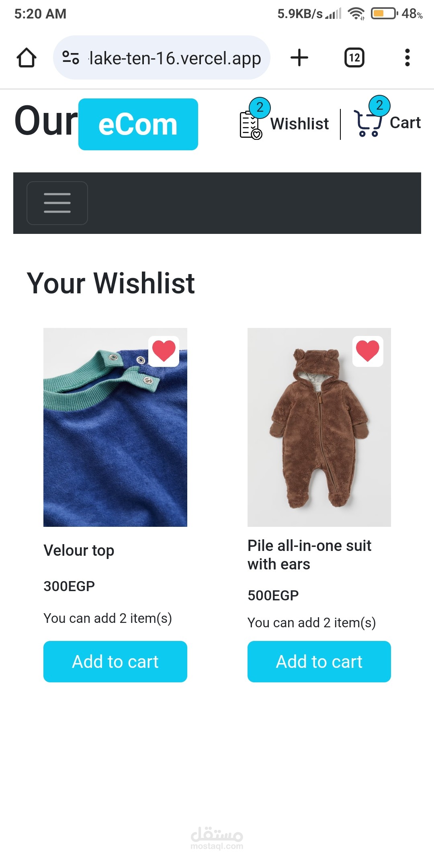Click the Velour top product title
Viewport: 434px width, 868px height.
click(79, 551)
